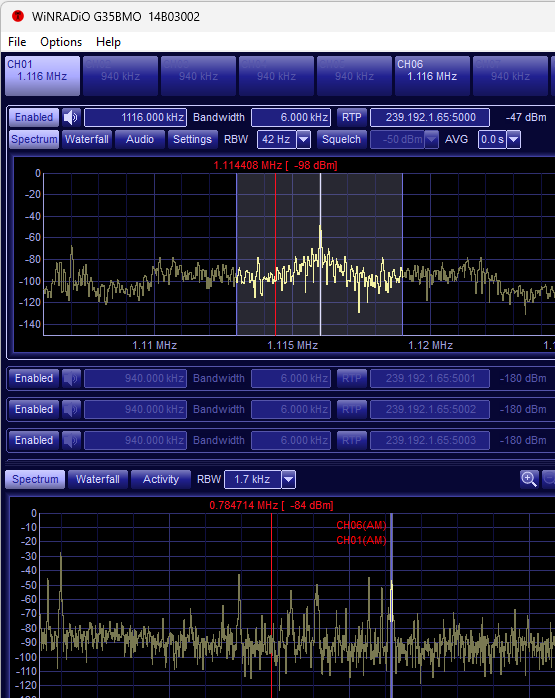Mute the CH01 1116.000 kHz speaker icon
Image resolution: width=555 pixels, height=698 pixels.
(71, 118)
